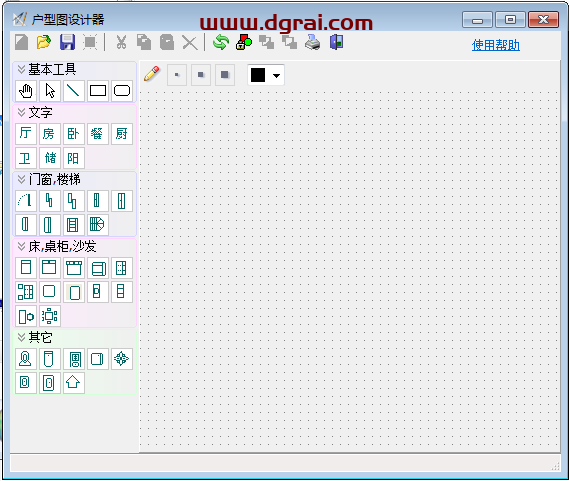Select the swinging door arc symbol
The height and width of the screenshot is (481, 569).
26,201
